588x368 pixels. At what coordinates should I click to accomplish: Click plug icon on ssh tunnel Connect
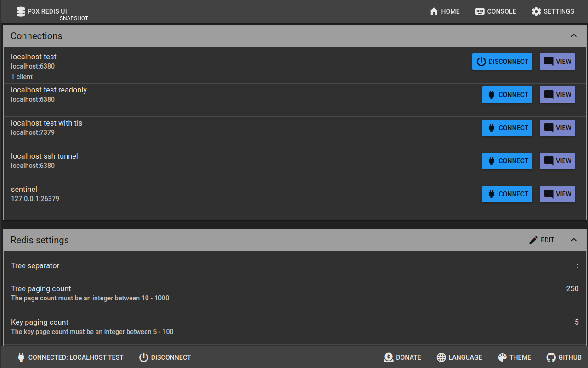(x=491, y=161)
